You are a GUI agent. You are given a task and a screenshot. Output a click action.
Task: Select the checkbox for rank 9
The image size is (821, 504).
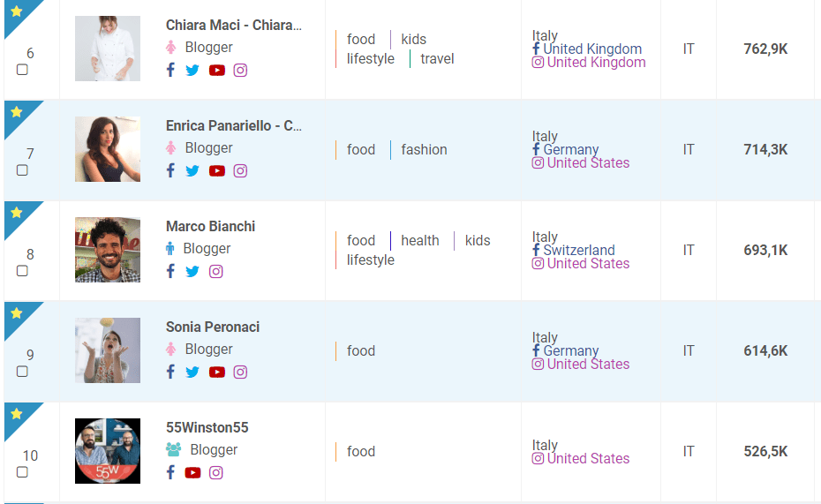tap(22, 371)
